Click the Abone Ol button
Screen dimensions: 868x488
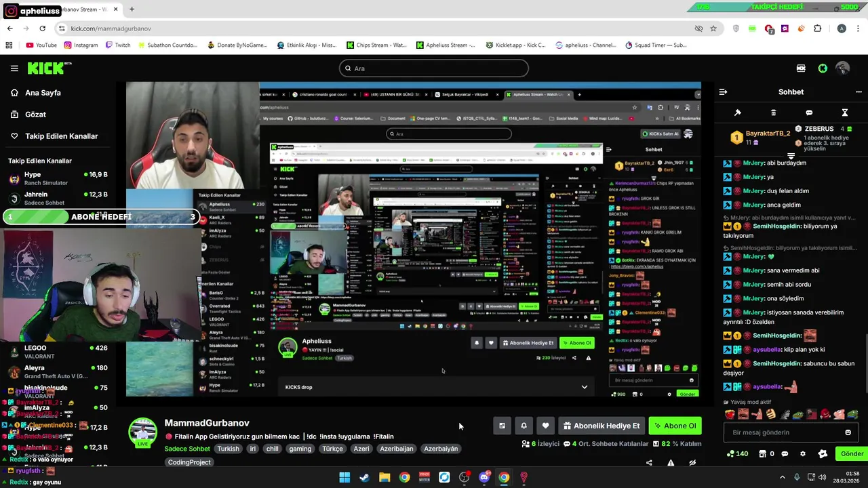[675, 426]
